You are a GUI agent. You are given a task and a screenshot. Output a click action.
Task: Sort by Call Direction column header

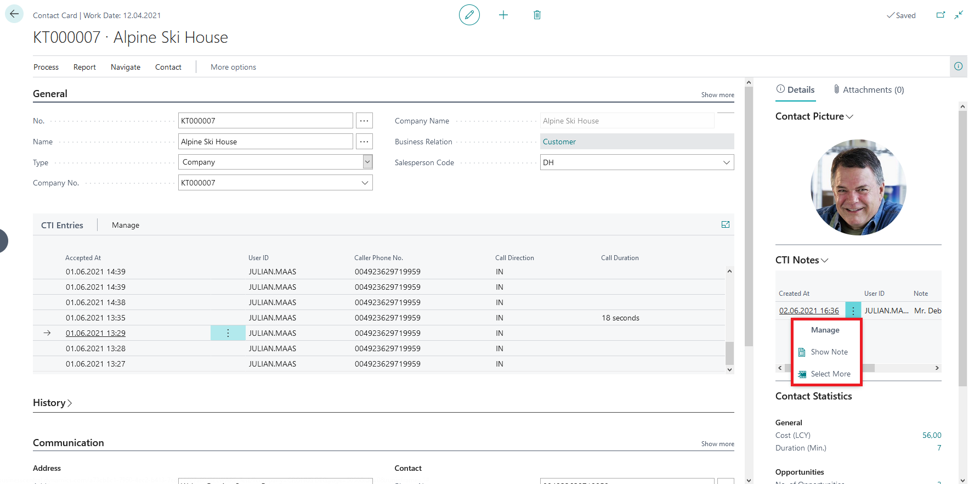[514, 258]
